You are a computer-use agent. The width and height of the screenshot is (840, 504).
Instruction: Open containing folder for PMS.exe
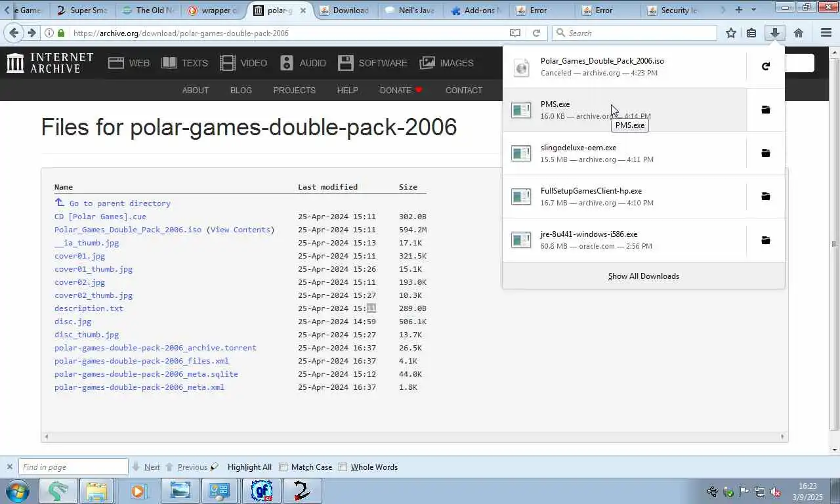[x=765, y=110]
